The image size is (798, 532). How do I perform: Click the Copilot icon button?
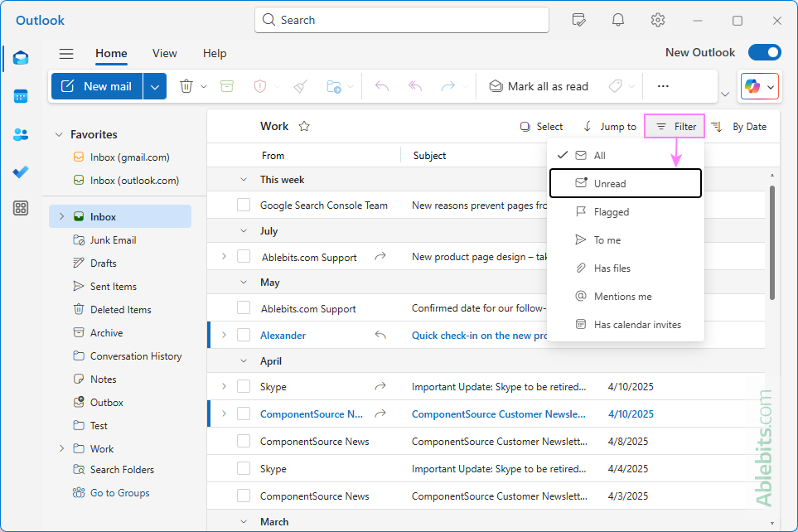(x=752, y=86)
